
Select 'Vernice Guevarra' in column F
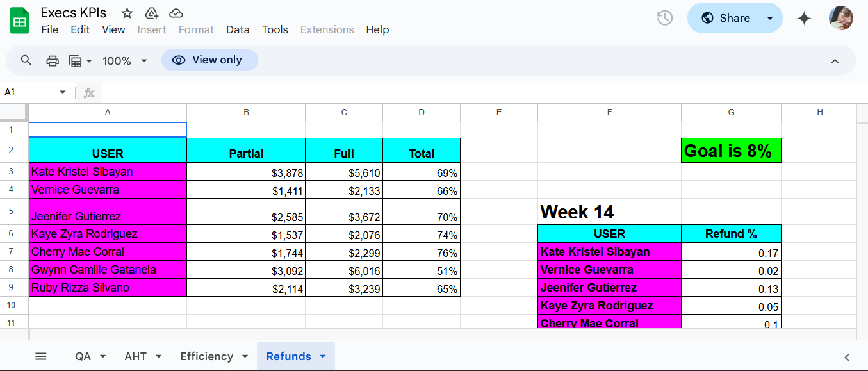(x=609, y=270)
